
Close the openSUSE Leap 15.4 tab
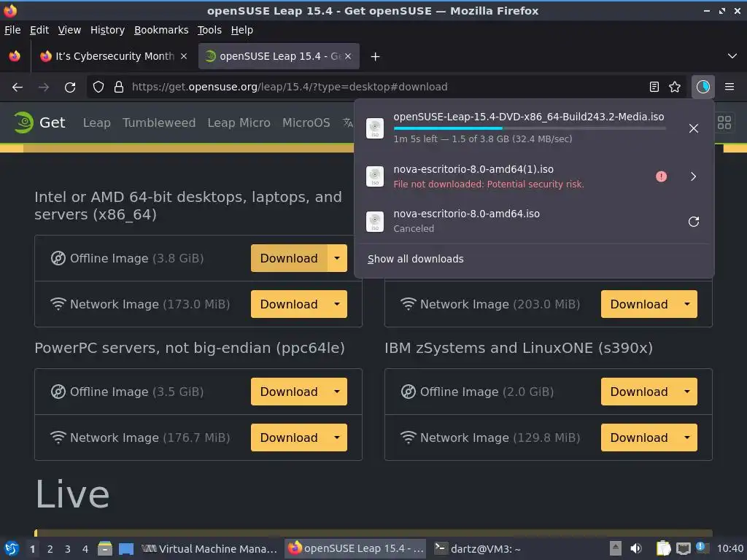[x=348, y=56]
